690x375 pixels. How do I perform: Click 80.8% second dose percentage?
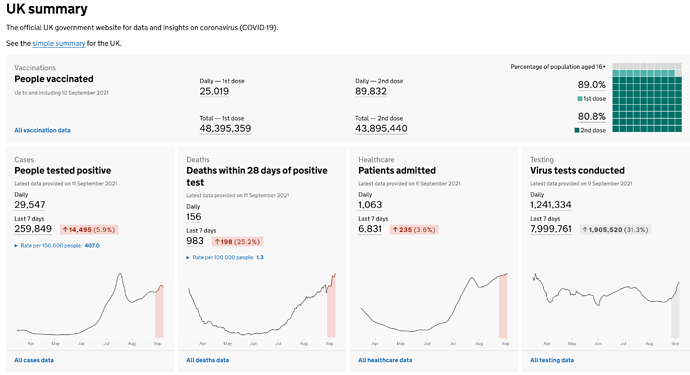591,117
